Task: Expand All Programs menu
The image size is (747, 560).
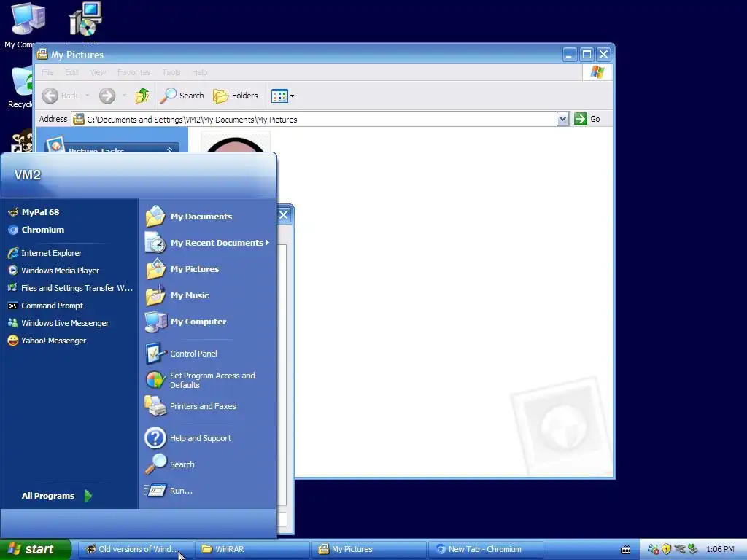Action: point(57,496)
